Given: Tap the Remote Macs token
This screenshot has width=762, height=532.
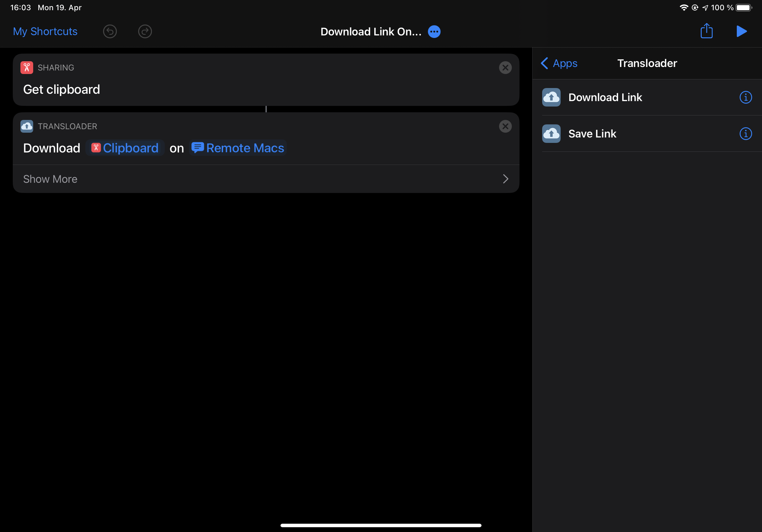Looking at the screenshot, I should [x=237, y=148].
